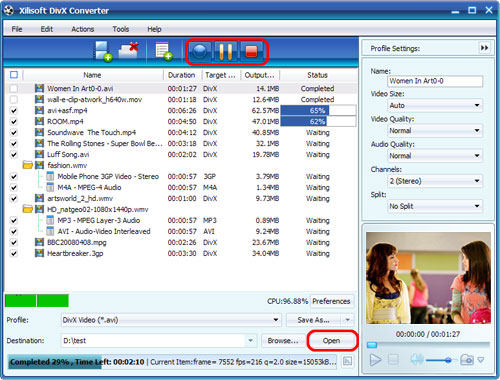Click the 65% progress bar of avi+asf.mp4
Viewport: 500px width, 380px height.
coord(318,111)
